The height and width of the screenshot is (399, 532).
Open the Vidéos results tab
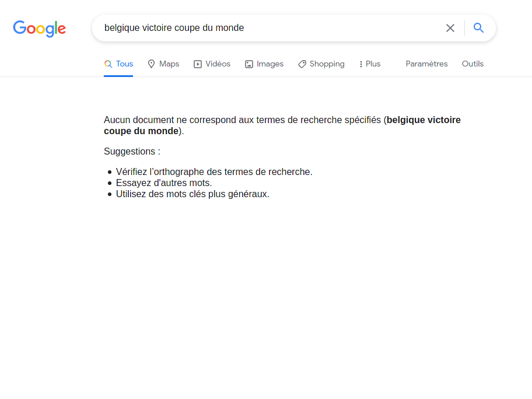(x=218, y=64)
